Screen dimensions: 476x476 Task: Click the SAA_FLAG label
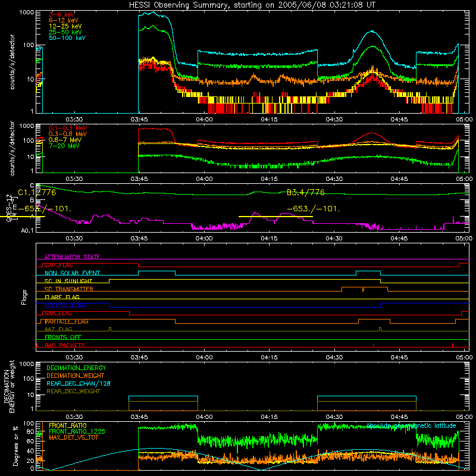(x=58, y=314)
